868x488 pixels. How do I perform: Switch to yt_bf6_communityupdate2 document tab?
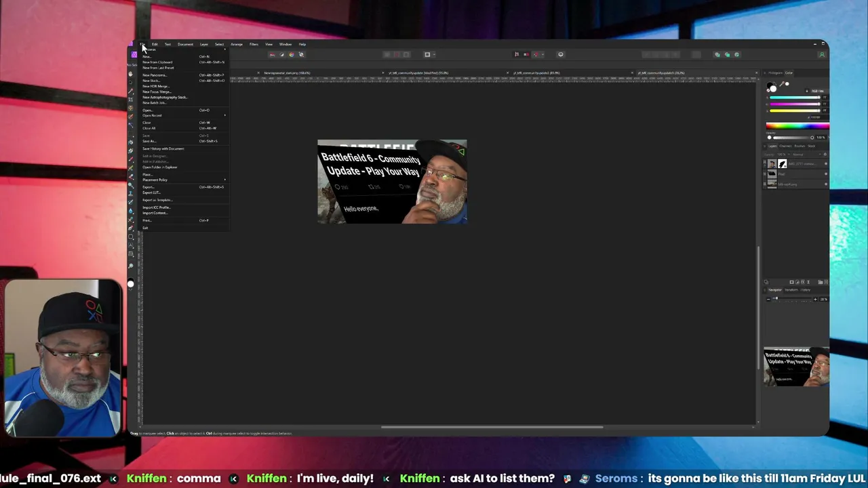pos(536,73)
